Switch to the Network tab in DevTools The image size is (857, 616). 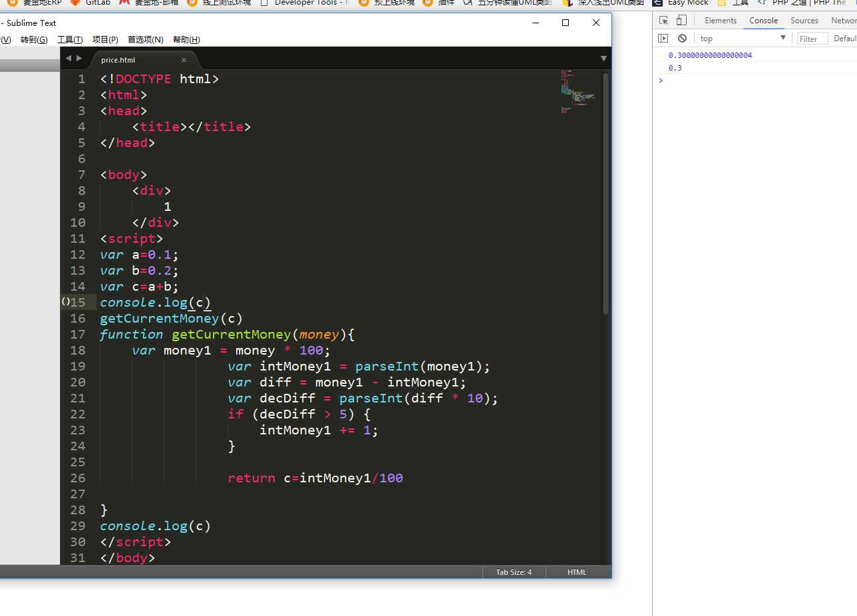(x=843, y=21)
